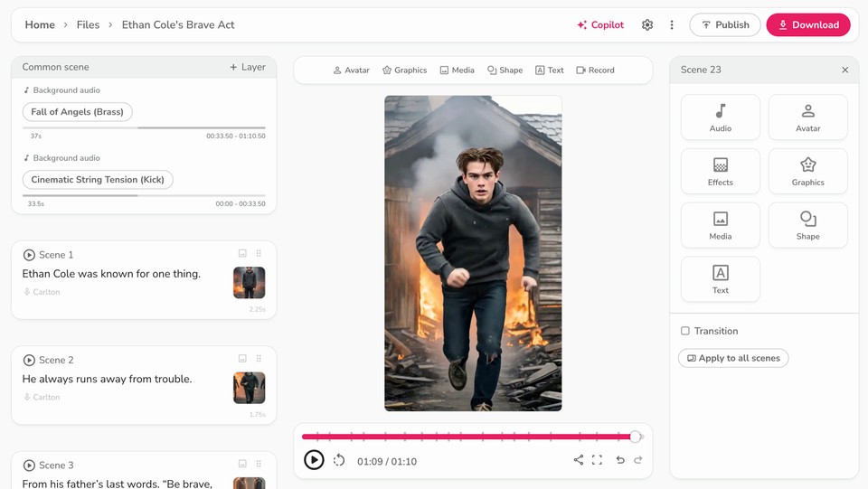Open Effects tile in Scene 23 panel

point(721,172)
